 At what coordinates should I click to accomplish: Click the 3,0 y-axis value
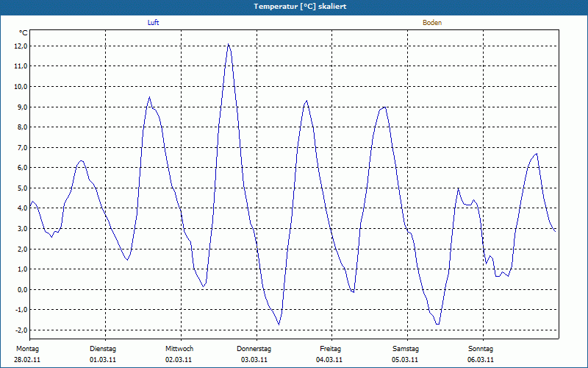pyautogui.click(x=22, y=229)
